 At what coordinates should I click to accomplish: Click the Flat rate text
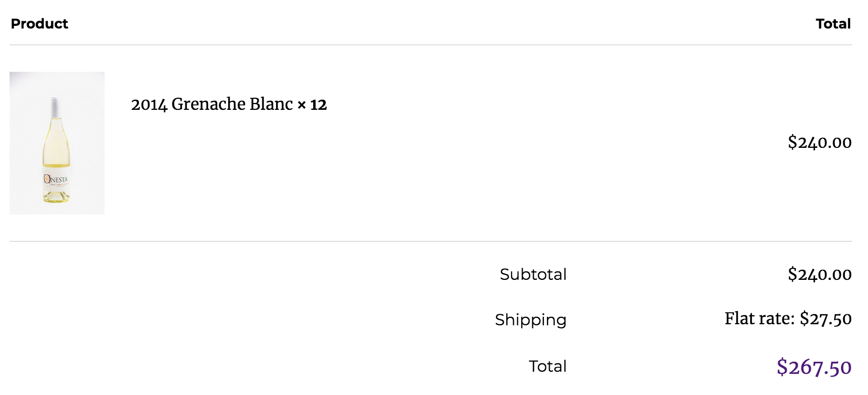pyautogui.click(x=759, y=318)
